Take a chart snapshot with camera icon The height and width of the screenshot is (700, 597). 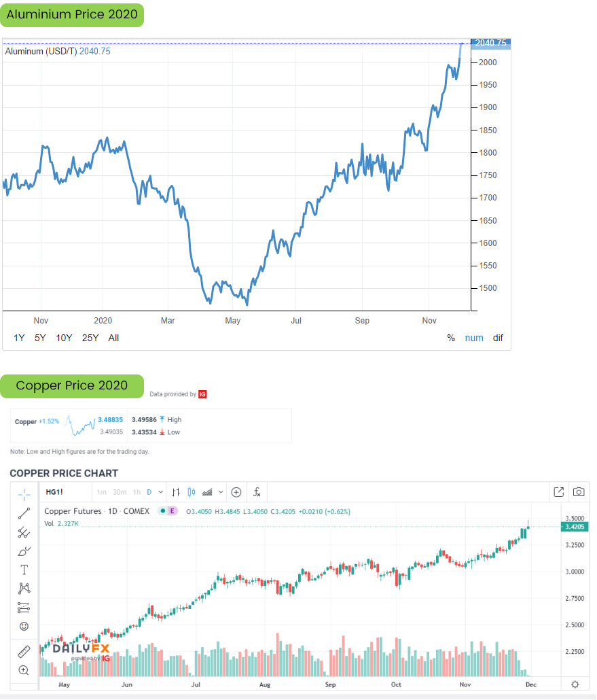point(579,492)
